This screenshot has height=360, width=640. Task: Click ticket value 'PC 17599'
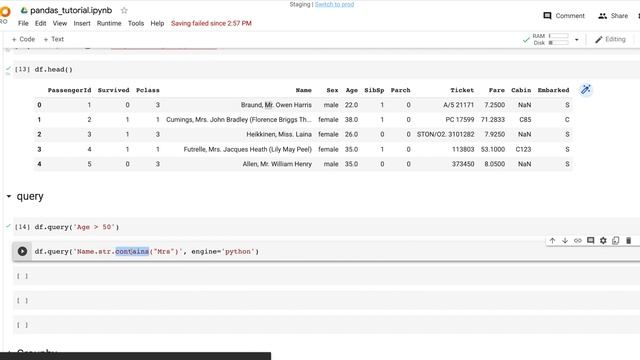[x=460, y=120]
